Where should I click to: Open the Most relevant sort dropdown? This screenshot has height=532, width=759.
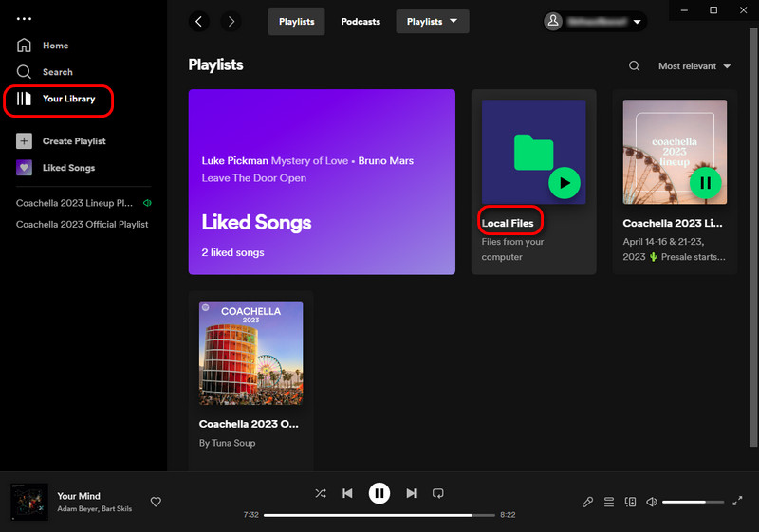coord(694,66)
